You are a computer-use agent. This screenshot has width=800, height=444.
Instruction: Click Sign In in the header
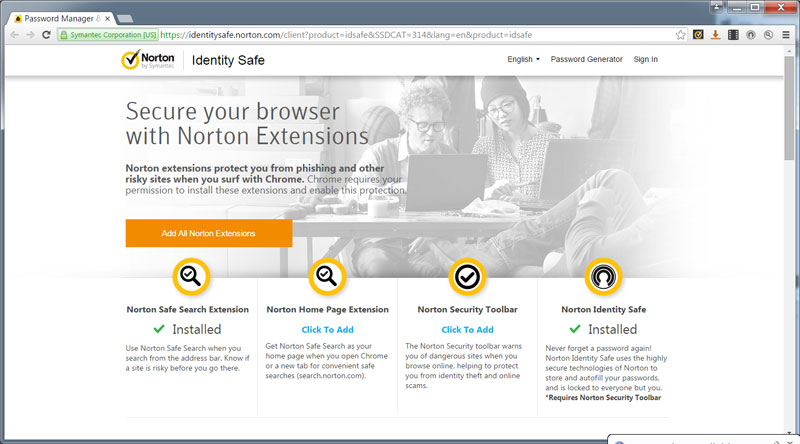[645, 59]
